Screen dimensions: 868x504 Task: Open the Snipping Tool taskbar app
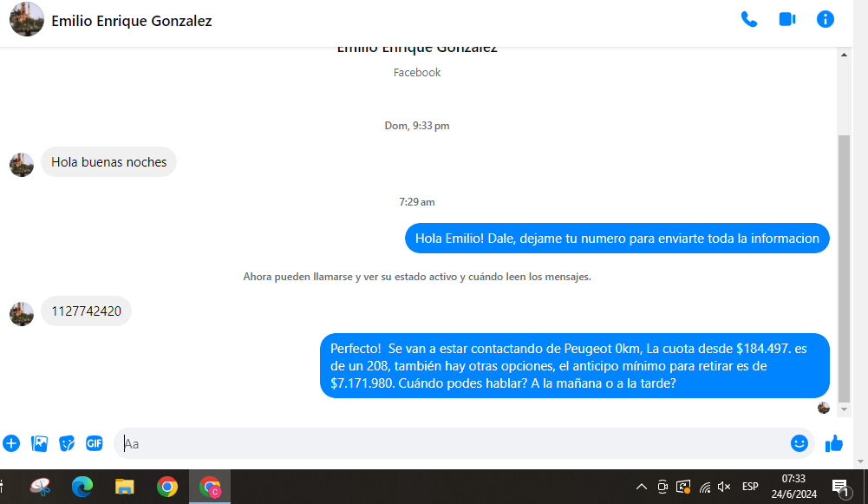pos(41,487)
